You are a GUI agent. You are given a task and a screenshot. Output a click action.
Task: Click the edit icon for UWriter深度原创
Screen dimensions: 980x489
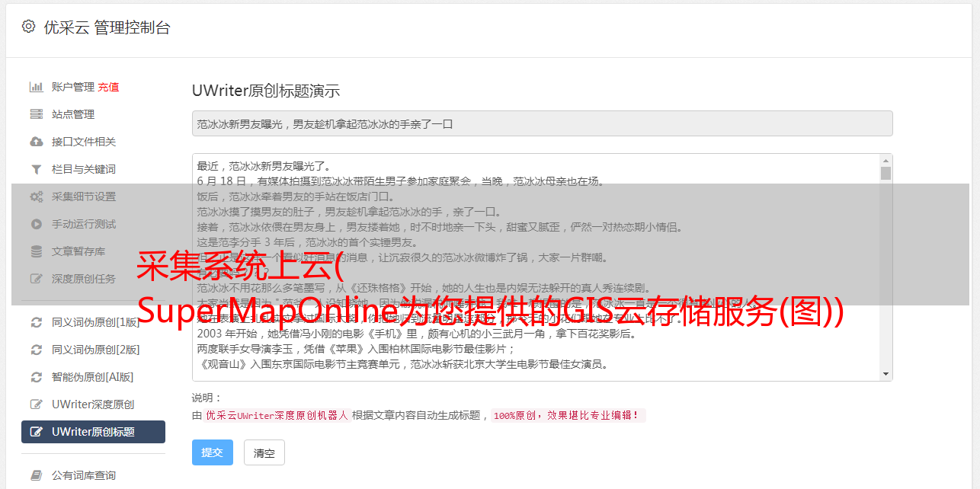pos(36,404)
